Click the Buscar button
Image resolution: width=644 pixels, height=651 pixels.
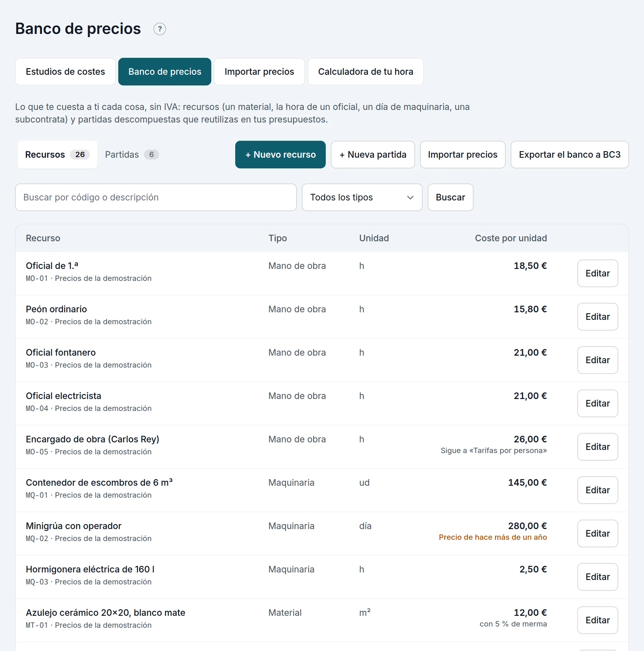[450, 197]
